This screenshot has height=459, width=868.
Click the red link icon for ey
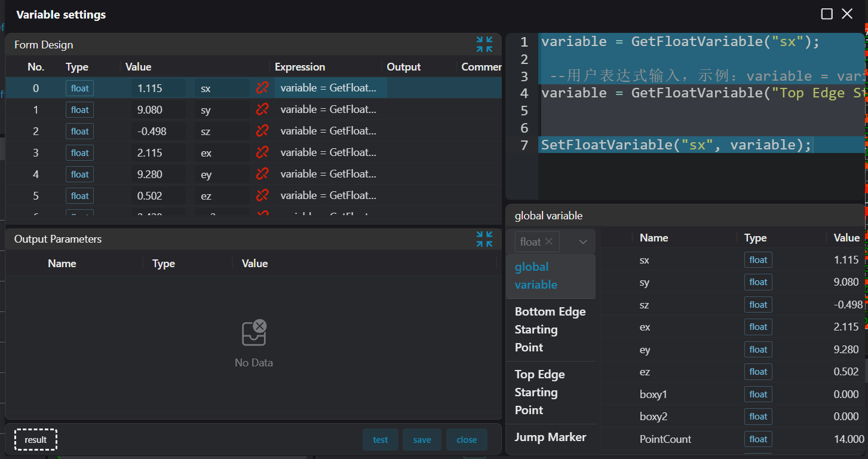262,174
